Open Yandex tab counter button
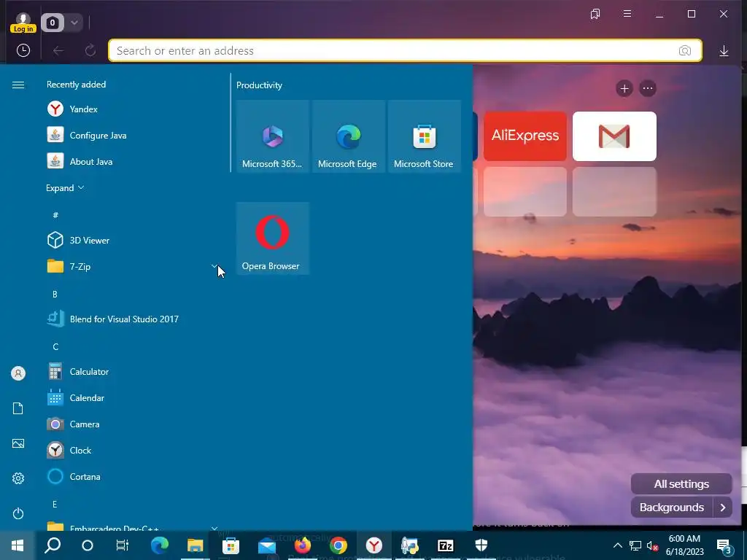This screenshot has width=747, height=560. [x=53, y=23]
